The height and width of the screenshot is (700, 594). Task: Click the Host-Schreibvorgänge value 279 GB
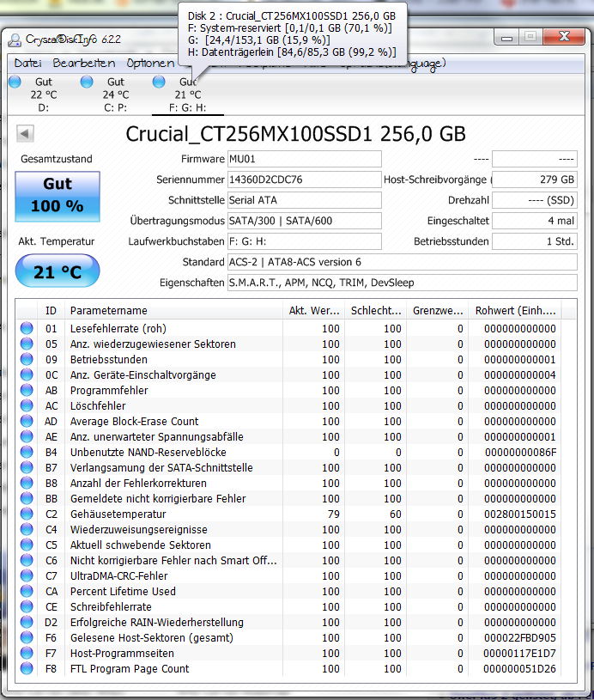point(535,180)
